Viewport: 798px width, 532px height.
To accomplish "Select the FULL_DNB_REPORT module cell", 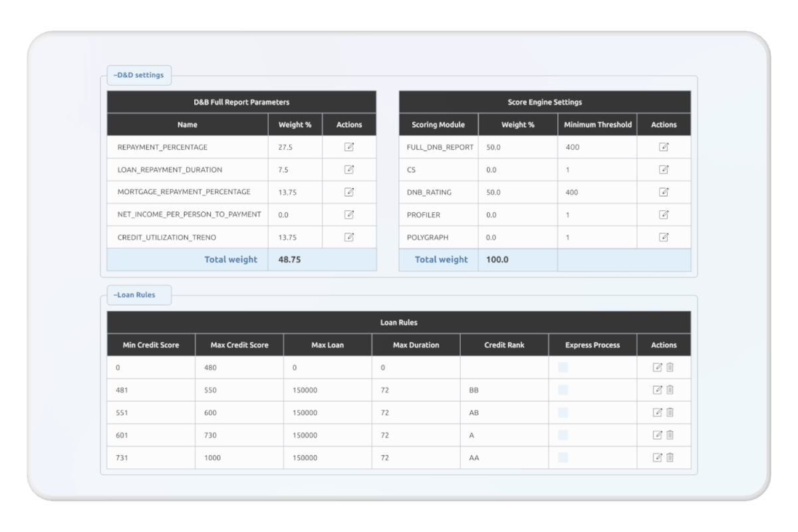I will point(438,147).
